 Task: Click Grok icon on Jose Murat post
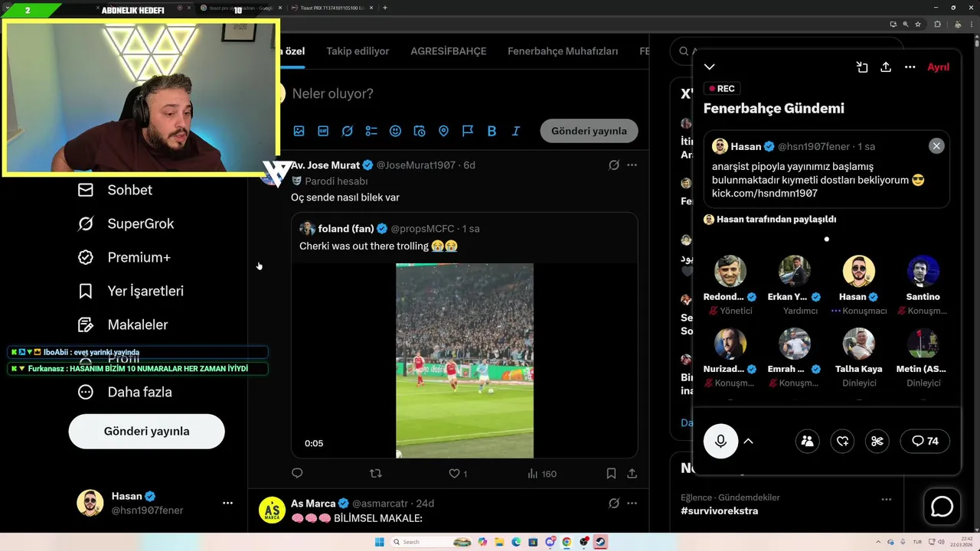tap(614, 165)
